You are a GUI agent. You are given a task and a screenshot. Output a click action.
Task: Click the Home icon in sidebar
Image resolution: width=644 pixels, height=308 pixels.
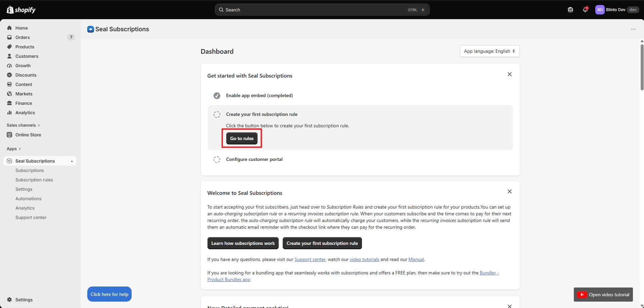(9, 28)
